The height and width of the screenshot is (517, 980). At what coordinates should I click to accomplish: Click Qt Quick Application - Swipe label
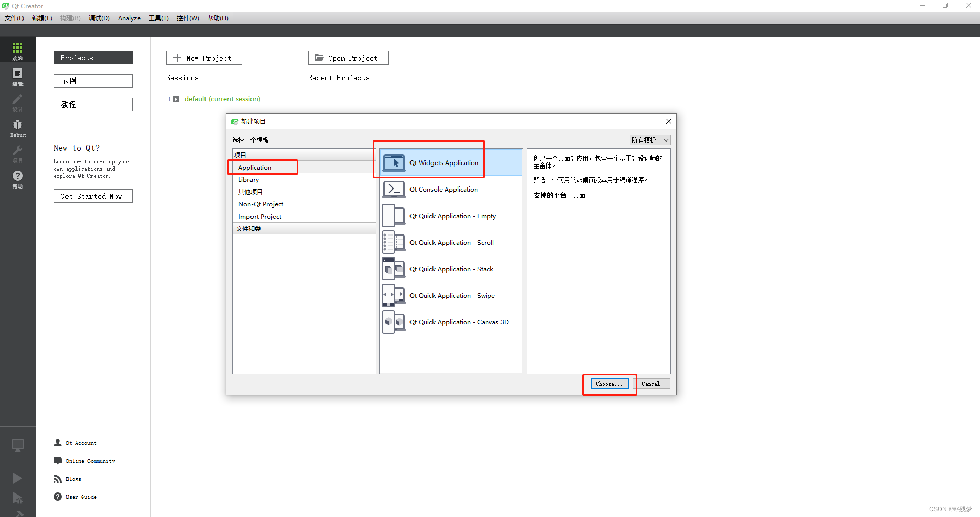click(452, 296)
